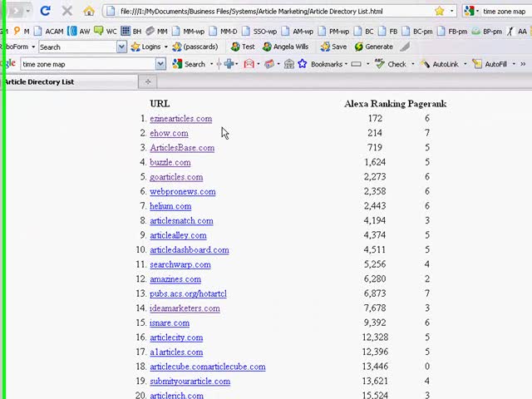The image size is (532, 399).
Task: Click RoboForm Logins button
Action: coord(146,47)
